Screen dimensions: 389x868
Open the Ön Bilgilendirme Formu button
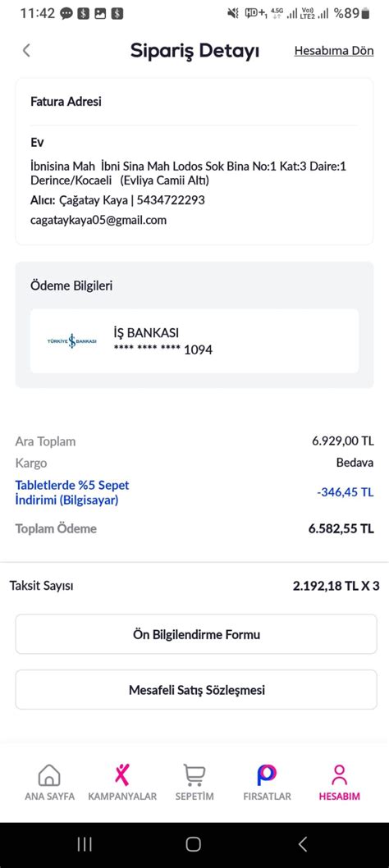[x=196, y=634]
